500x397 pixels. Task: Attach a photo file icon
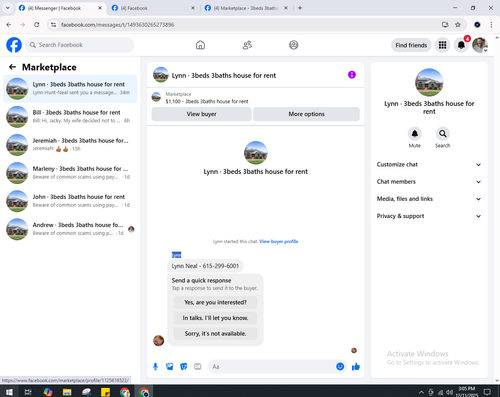170,367
